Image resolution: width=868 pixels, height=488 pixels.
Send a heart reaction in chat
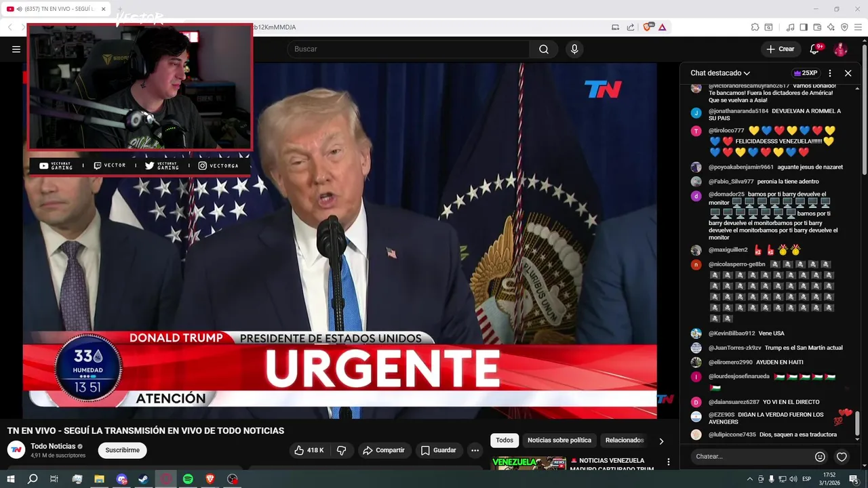pos(842,457)
